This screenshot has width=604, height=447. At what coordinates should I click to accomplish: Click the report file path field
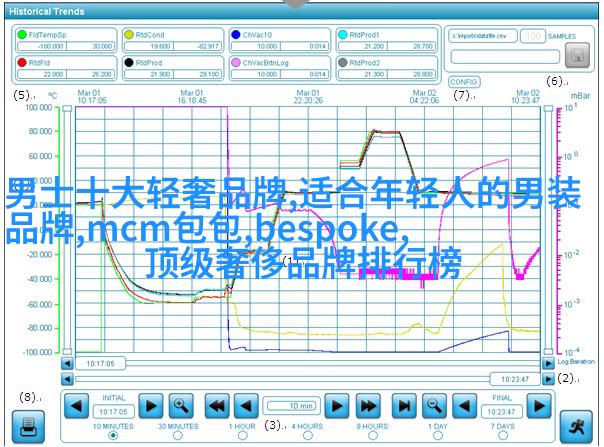point(483,36)
